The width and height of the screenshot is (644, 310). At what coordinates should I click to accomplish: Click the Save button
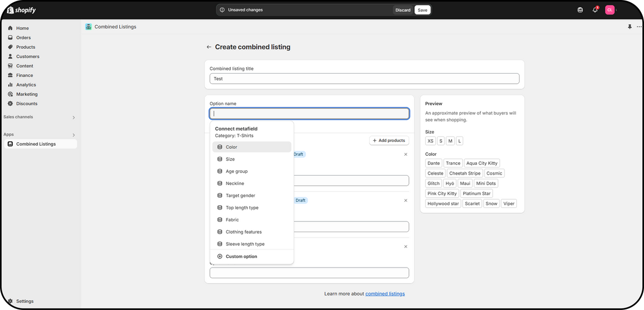pos(422,10)
